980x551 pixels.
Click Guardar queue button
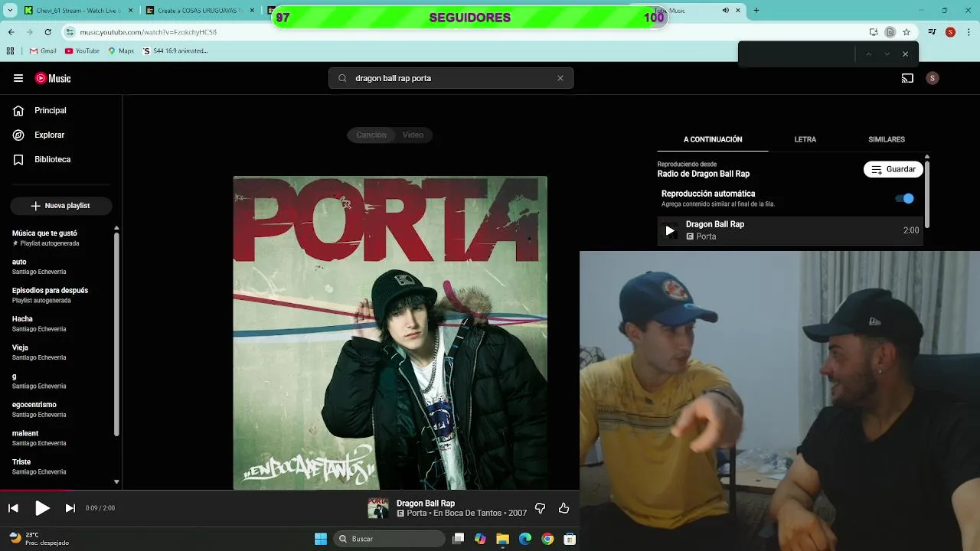893,169
